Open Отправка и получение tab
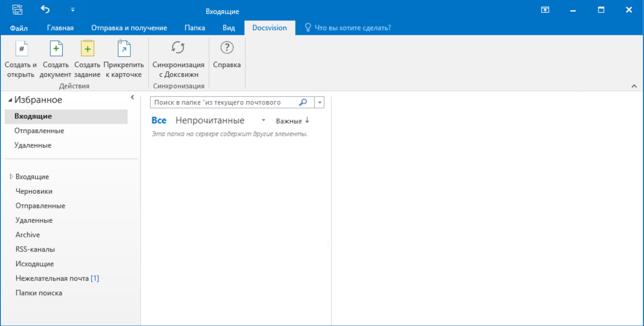Image resolution: width=644 pixels, height=326 pixels. pos(129,28)
